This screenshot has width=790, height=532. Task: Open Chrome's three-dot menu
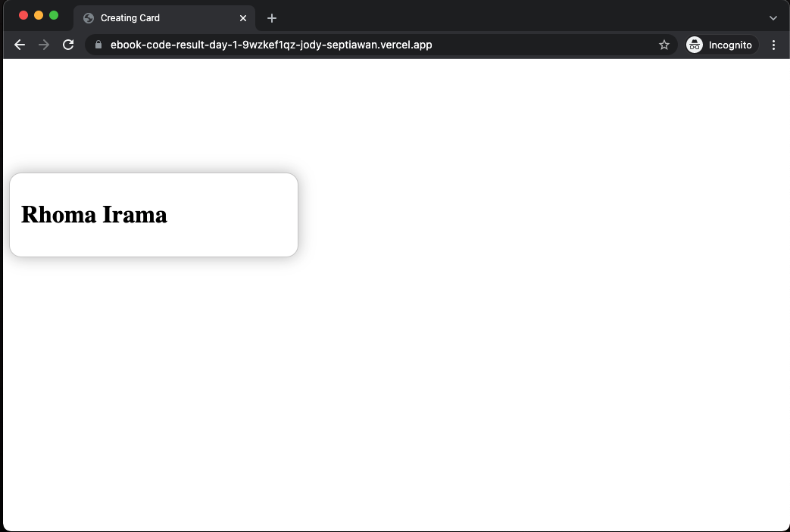click(x=773, y=45)
